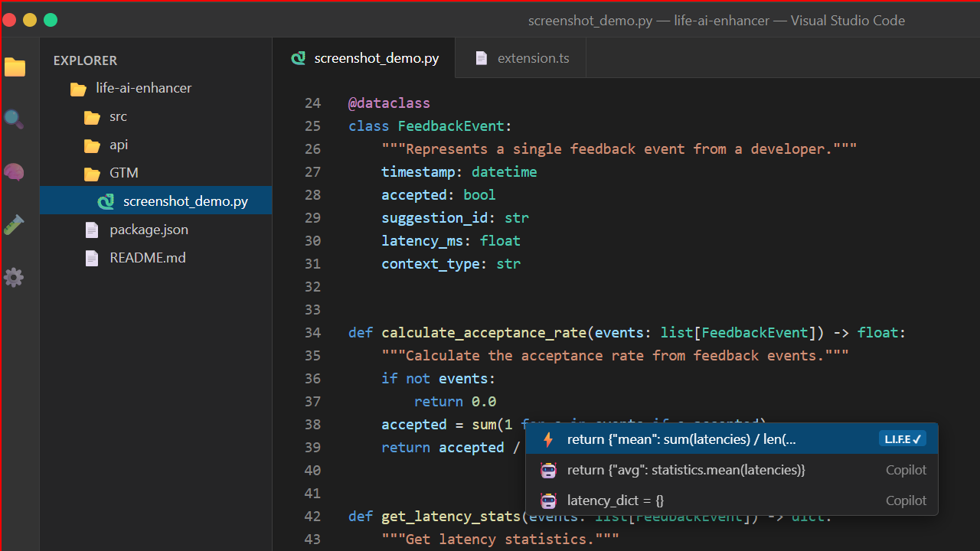Choose the latency_dict = {} suggestion
980x551 pixels.
[x=732, y=500]
